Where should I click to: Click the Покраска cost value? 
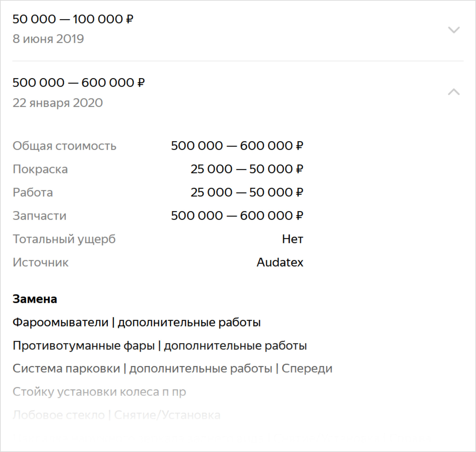tap(247, 169)
